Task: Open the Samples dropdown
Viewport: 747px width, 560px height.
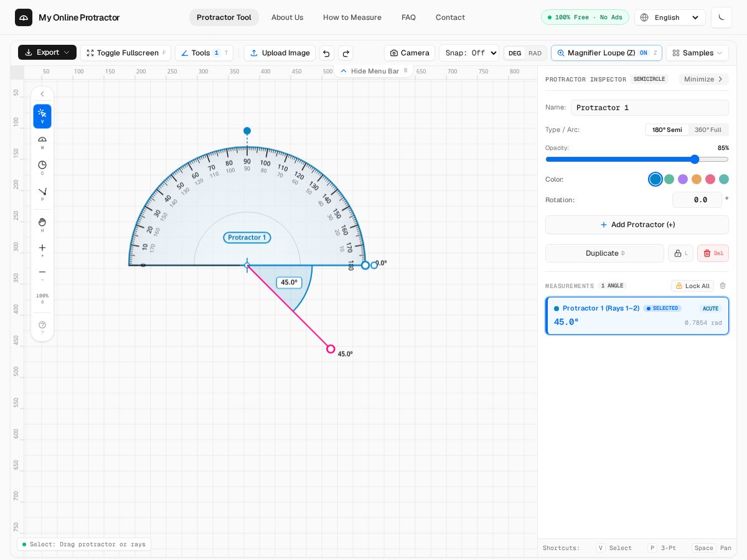Action: click(697, 53)
